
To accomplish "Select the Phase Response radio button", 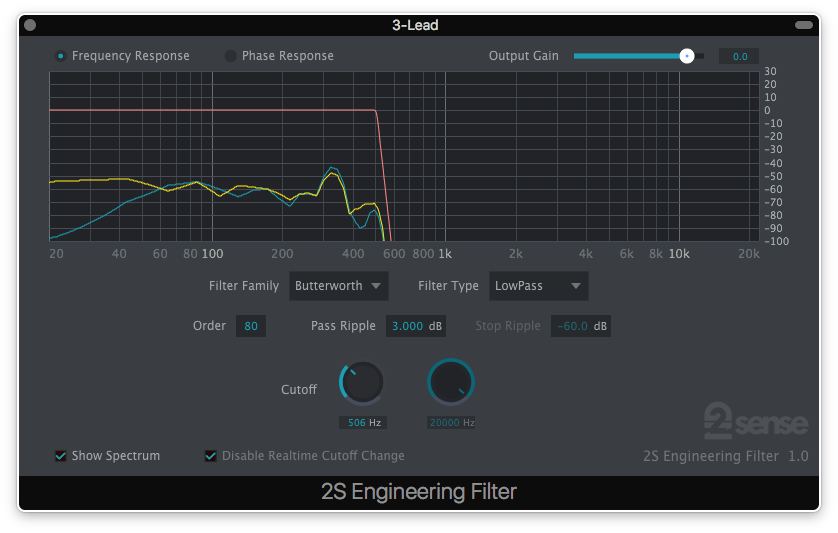I will click(230, 56).
